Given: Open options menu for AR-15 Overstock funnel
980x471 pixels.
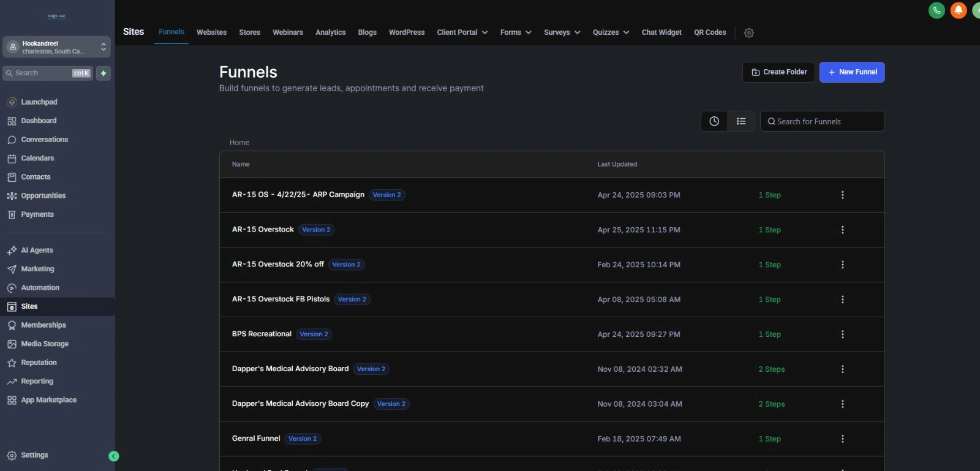Looking at the screenshot, I should point(842,230).
